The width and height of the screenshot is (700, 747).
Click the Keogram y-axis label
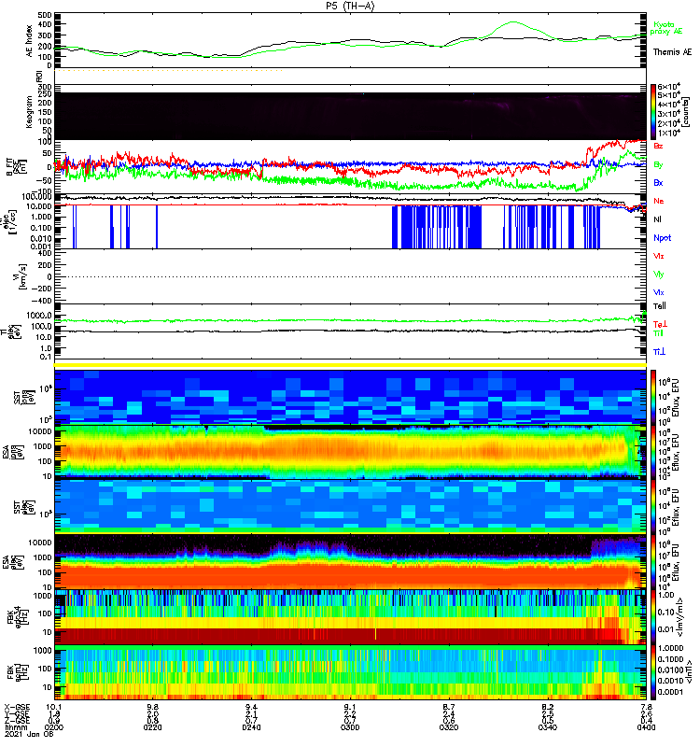29,111
